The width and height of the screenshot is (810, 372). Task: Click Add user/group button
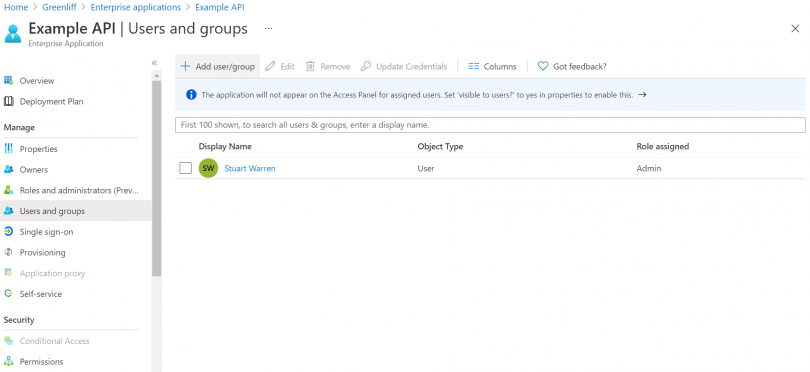[x=217, y=66]
